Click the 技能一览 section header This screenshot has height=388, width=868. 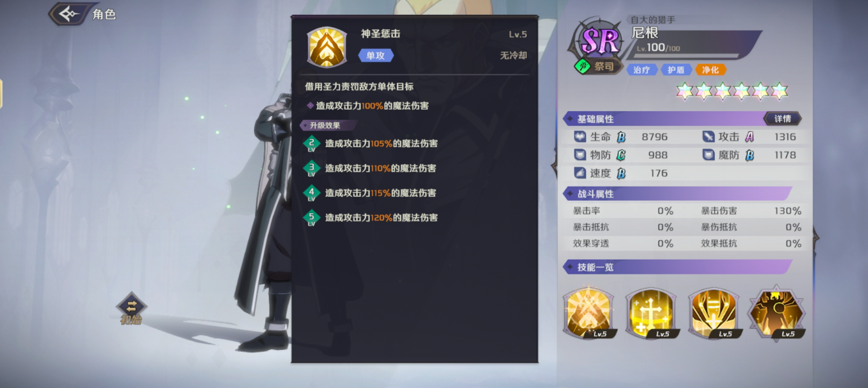[x=677, y=267]
